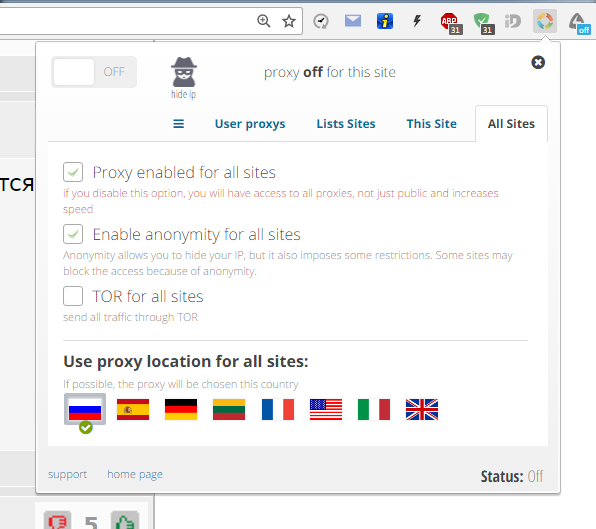Uncheck Enable anonymity for all sites
This screenshot has height=529, width=596.
73,234
